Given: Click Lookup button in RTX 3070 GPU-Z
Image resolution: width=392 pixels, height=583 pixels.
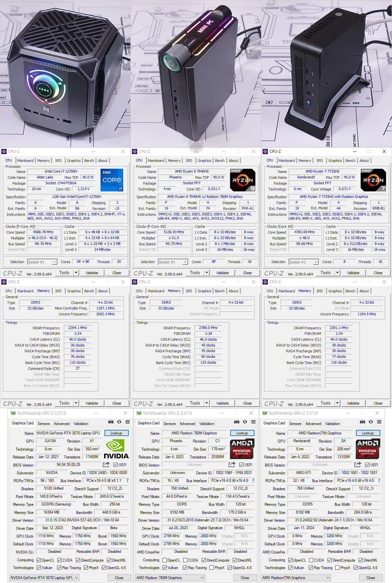Looking at the screenshot, I should point(116,433).
